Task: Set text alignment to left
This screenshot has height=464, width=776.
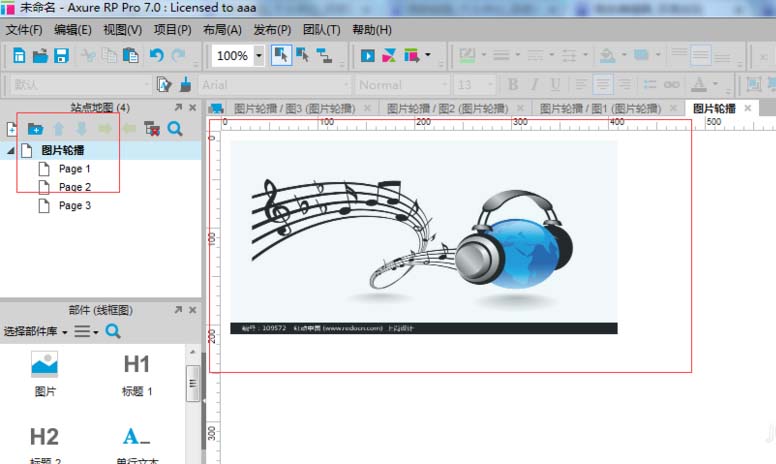Action: point(582,85)
